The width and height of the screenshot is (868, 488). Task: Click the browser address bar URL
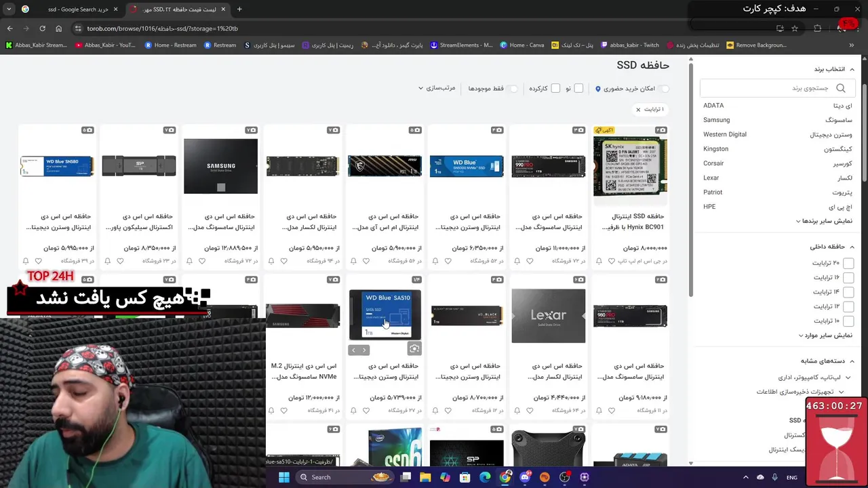[162, 28]
